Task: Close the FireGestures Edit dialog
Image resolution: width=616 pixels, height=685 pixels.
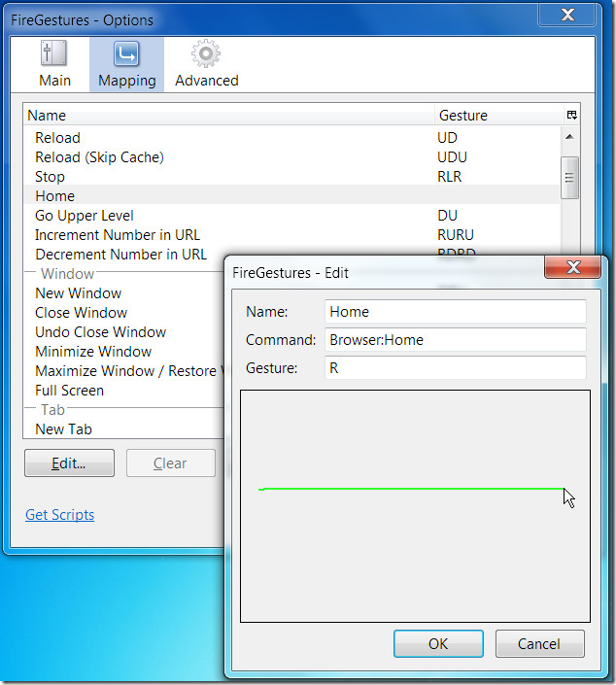Action: pyautogui.click(x=572, y=267)
